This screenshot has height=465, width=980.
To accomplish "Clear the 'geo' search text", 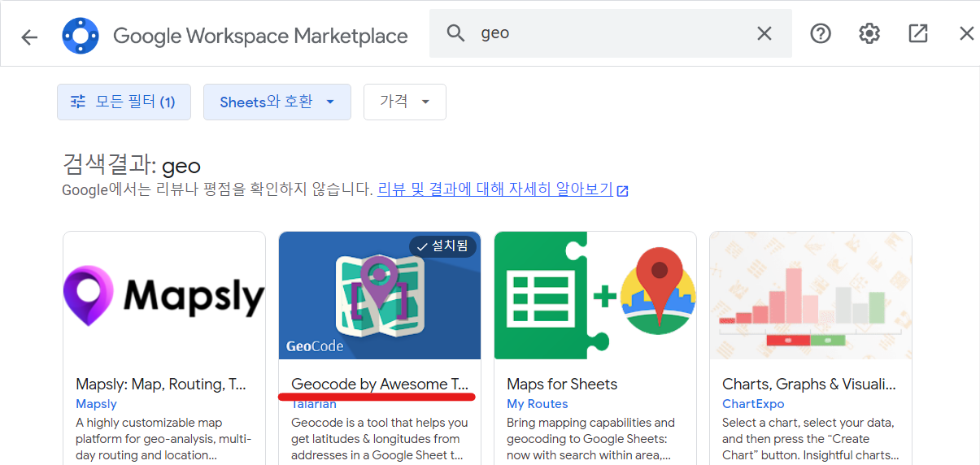I will 764,33.
